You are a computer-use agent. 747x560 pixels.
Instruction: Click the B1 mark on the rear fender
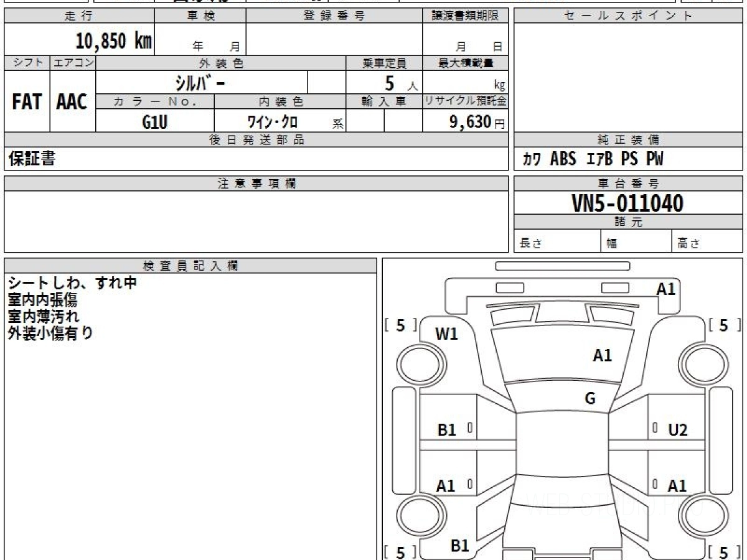[459, 546]
